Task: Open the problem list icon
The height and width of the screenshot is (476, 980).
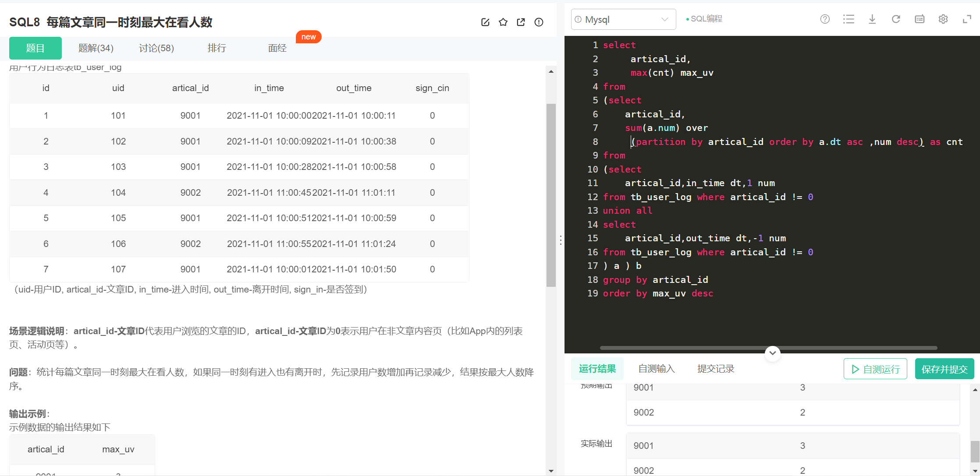Action: tap(849, 19)
